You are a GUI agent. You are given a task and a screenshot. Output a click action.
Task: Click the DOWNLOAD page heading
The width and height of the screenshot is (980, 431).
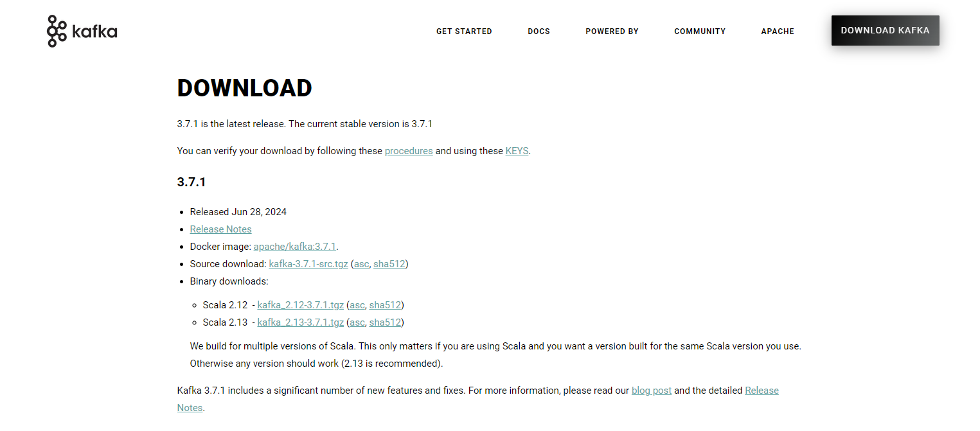245,88
